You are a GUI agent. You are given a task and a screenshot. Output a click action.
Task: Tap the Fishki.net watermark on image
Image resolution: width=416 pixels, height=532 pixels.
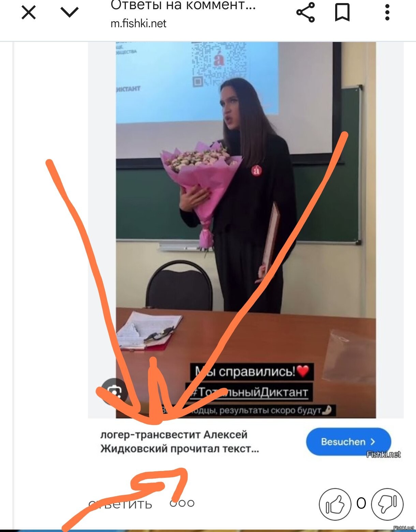(x=384, y=454)
